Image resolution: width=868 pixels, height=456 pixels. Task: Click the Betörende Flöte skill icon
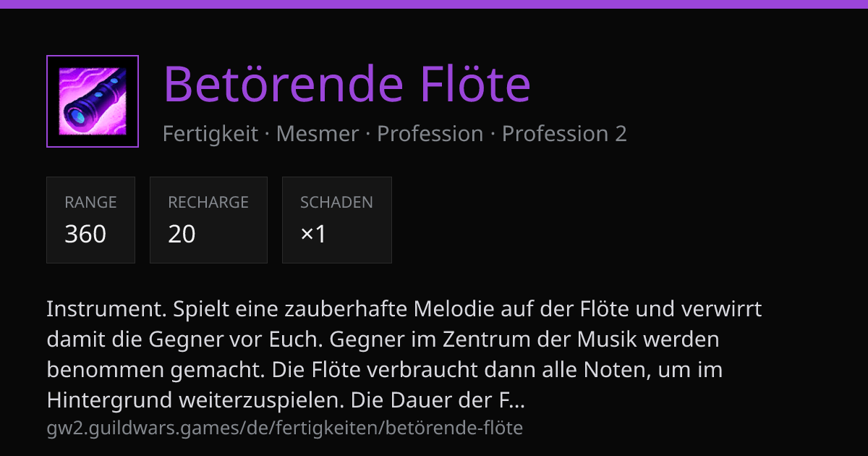tap(93, 101)
